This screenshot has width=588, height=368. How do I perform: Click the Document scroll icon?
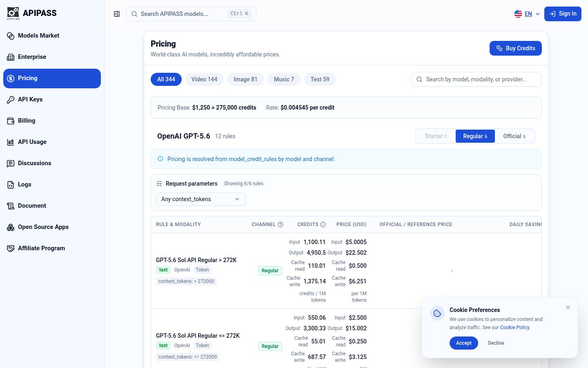(11, 206)
